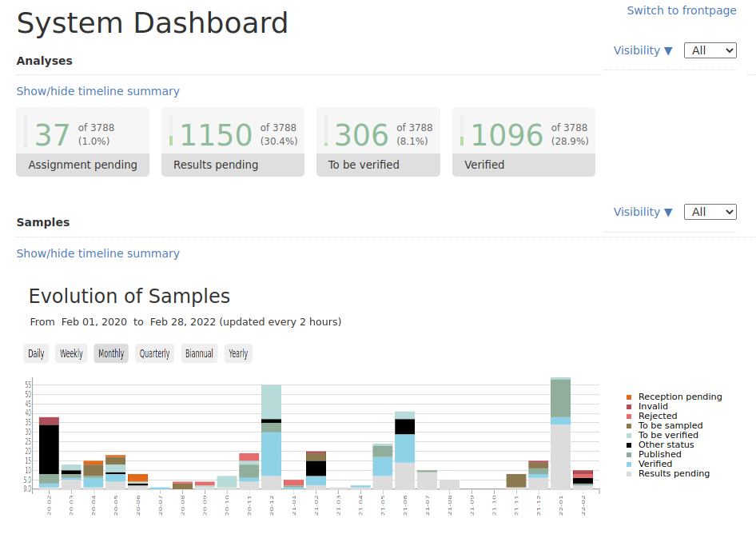Expand the Samples Visibility filter link
Image resolution: width=756 pixels, height=538 pixels.
point(643,212)
